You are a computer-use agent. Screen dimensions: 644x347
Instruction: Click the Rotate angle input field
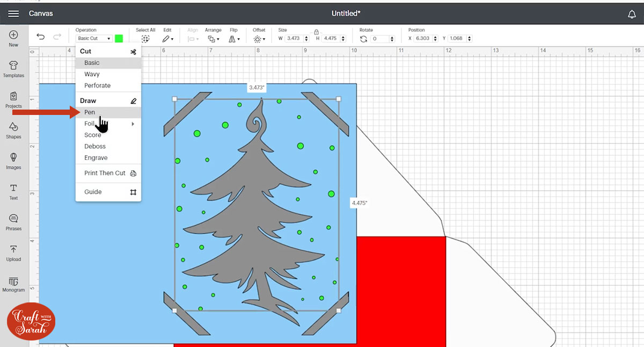tap(382, 39)
